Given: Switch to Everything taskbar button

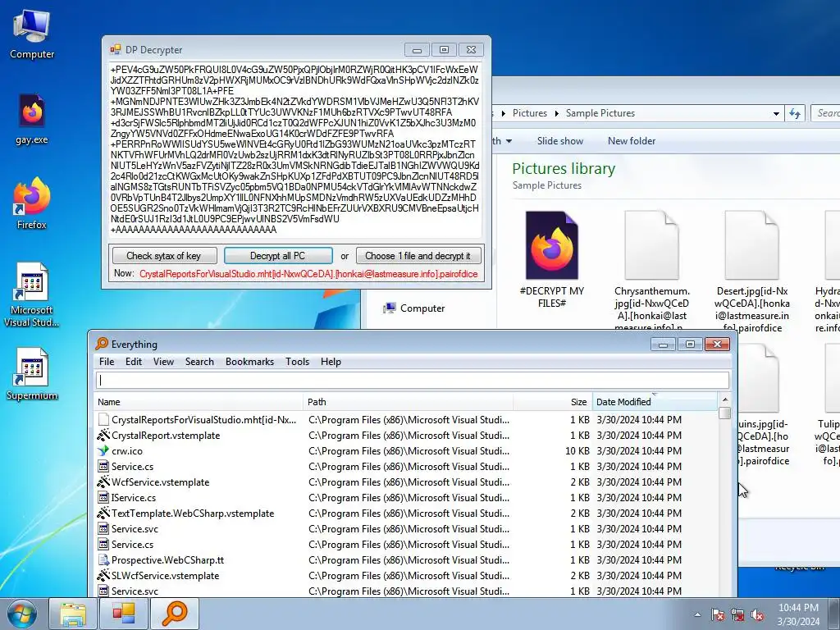Looking at the screenshot, I should coord(175,614).
